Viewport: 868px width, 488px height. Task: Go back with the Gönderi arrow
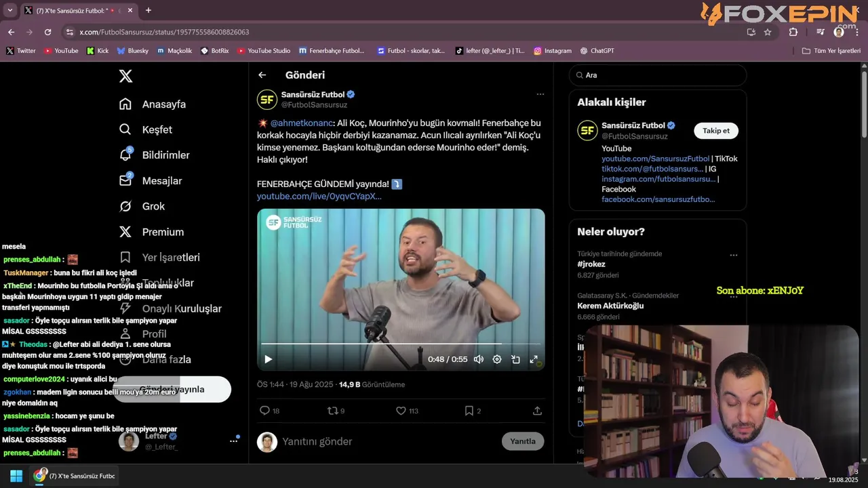[262, 75]
